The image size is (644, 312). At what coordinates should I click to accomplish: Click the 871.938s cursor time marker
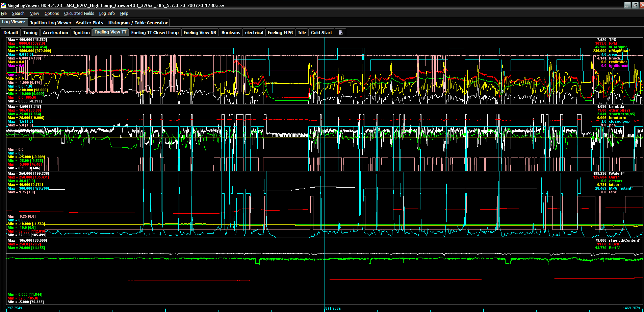click(333, 308)
